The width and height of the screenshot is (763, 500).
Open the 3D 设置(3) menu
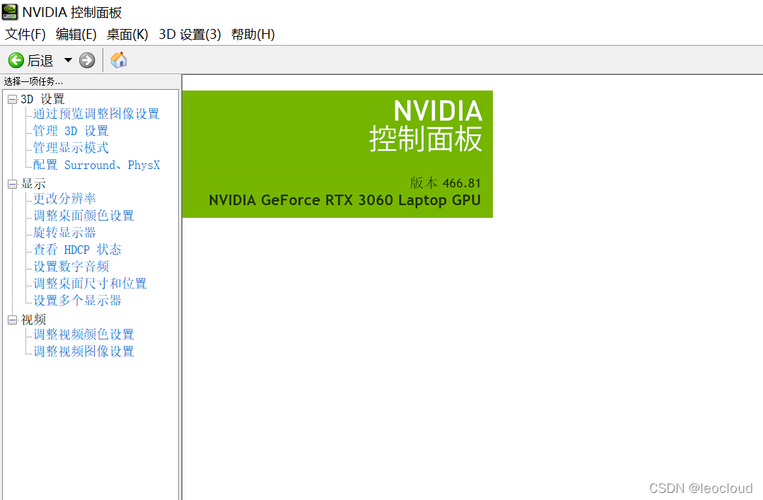[190, 35]
